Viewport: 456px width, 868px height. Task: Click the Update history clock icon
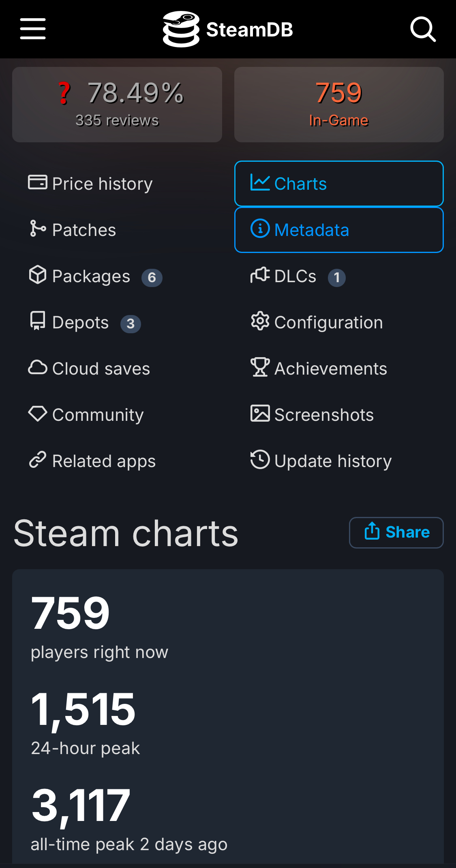[x=260, y=460]
